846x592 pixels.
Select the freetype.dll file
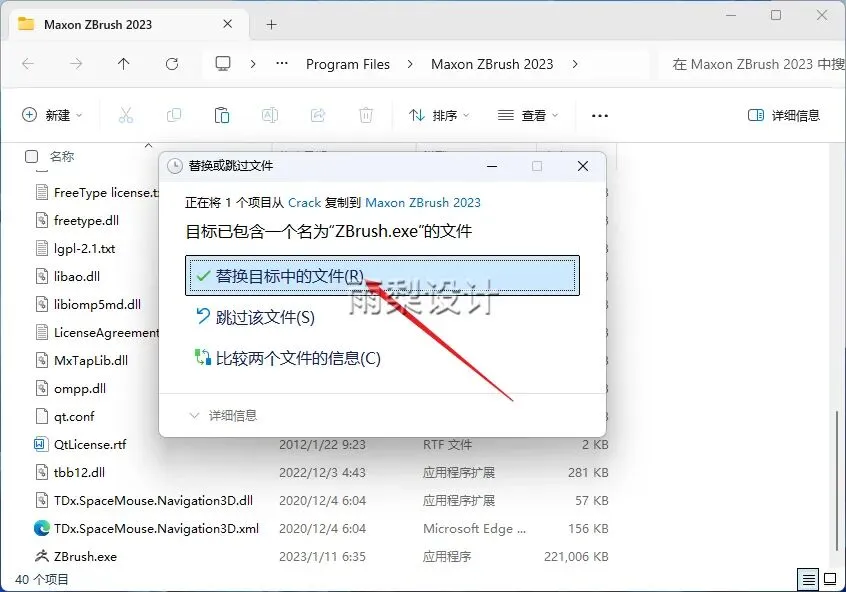click(x=86, y=220)
